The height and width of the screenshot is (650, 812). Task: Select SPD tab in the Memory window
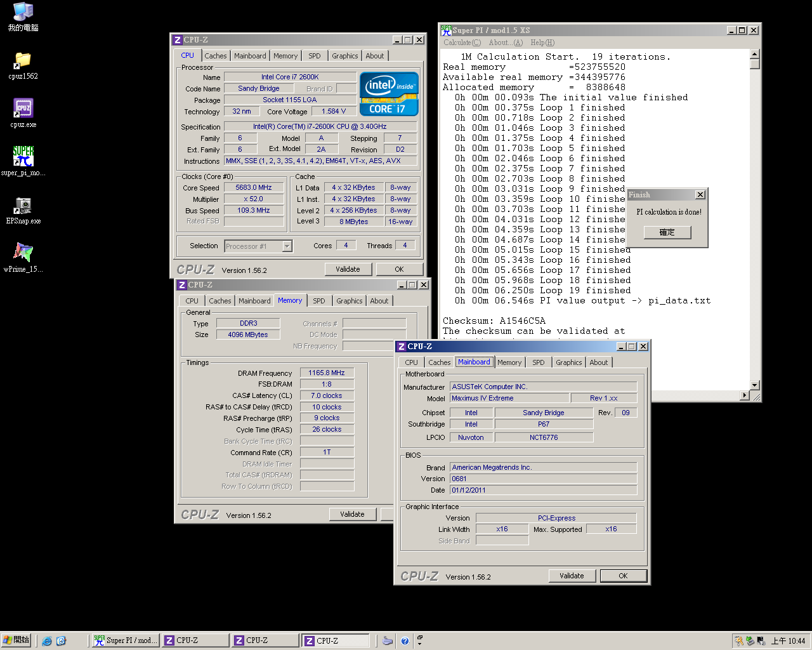click(x=319, y=301)
